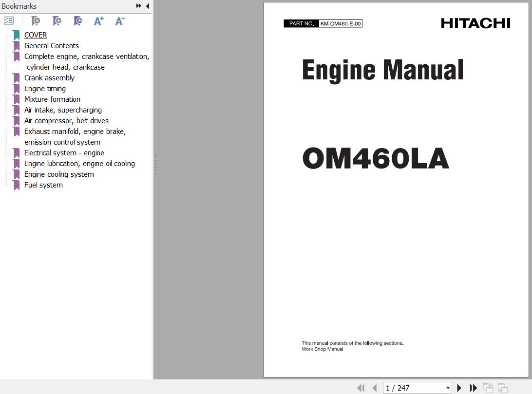Go to last page button
The image size is (532, 394).
[x=474, y=388]
